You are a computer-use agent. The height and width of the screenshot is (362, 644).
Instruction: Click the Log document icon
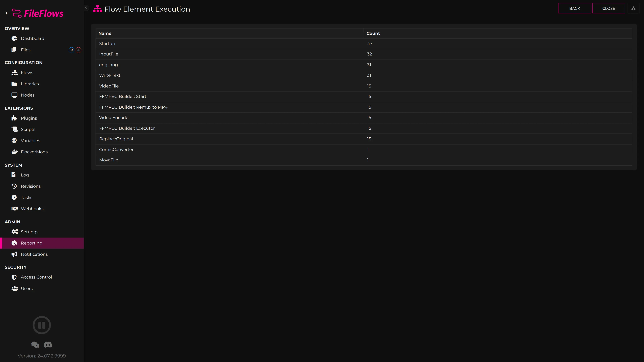click(14, 175)
